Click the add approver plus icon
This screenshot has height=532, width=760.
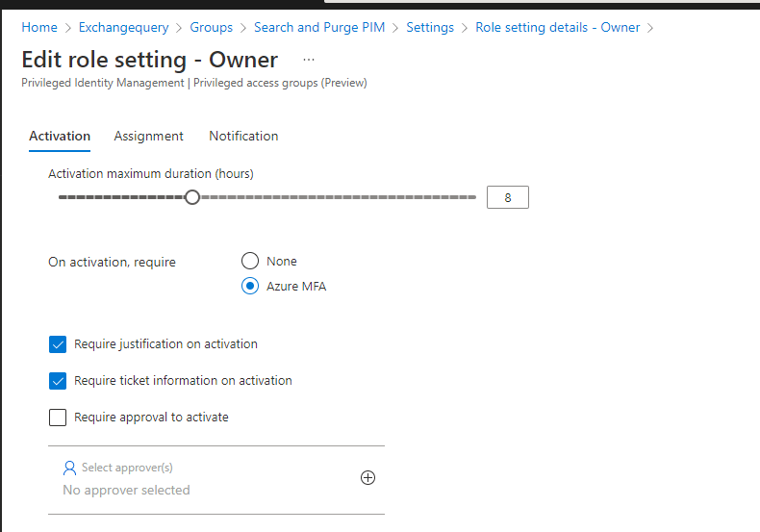click(367, 478)
